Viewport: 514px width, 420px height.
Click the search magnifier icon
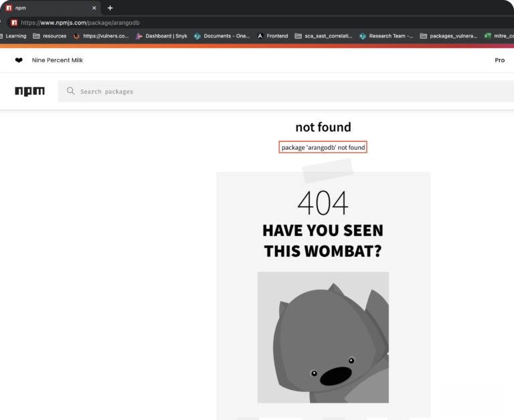(70, 91)
